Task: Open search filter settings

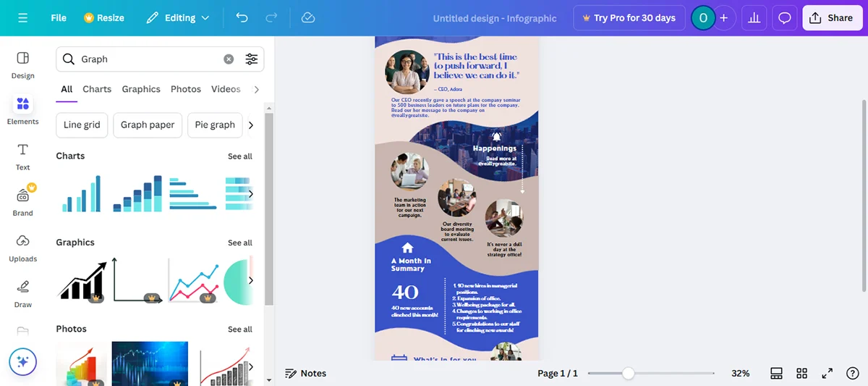Action: click(251, 59)
